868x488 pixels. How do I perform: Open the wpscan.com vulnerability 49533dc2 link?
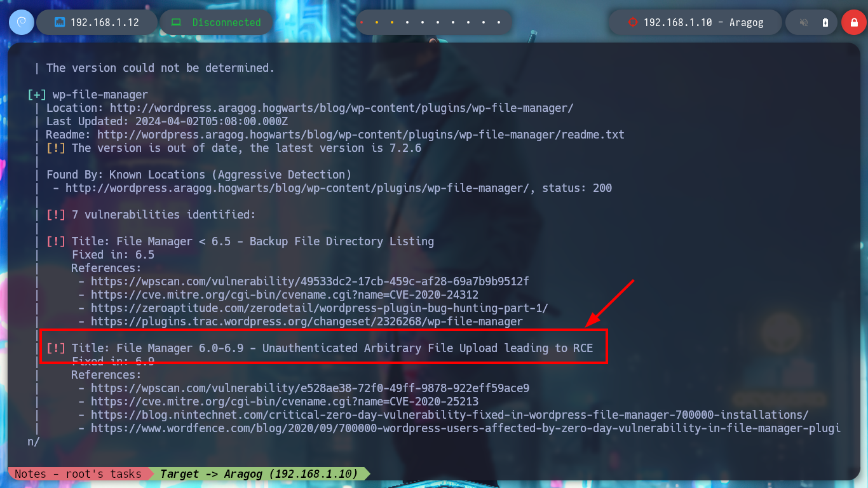(x=310, y=281)
